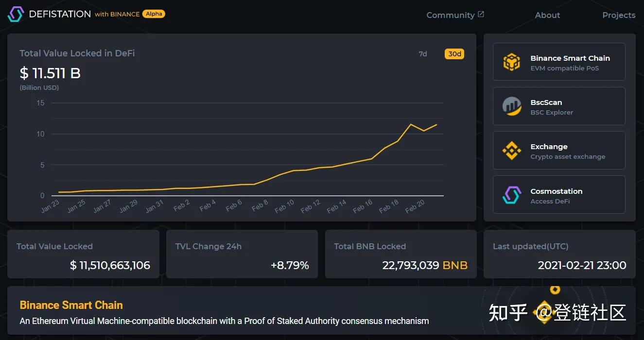Image resolution: width=644 pixels, height=340 pixels.
Task: Click the Cosmostation hexagon icon
Action: tap(512, 195)
